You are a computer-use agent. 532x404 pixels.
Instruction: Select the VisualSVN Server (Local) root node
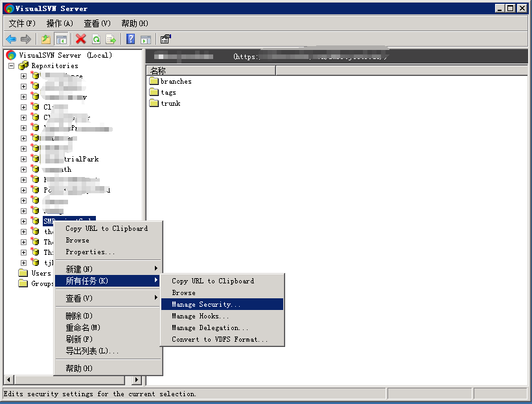coord(65,55)
